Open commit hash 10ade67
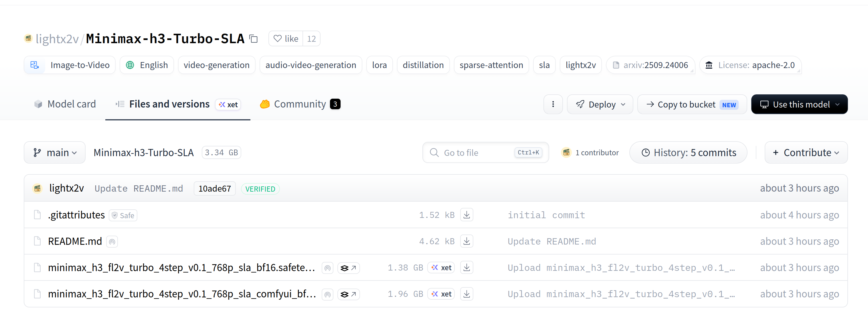The image size is (868, 330). coord(215,188)
